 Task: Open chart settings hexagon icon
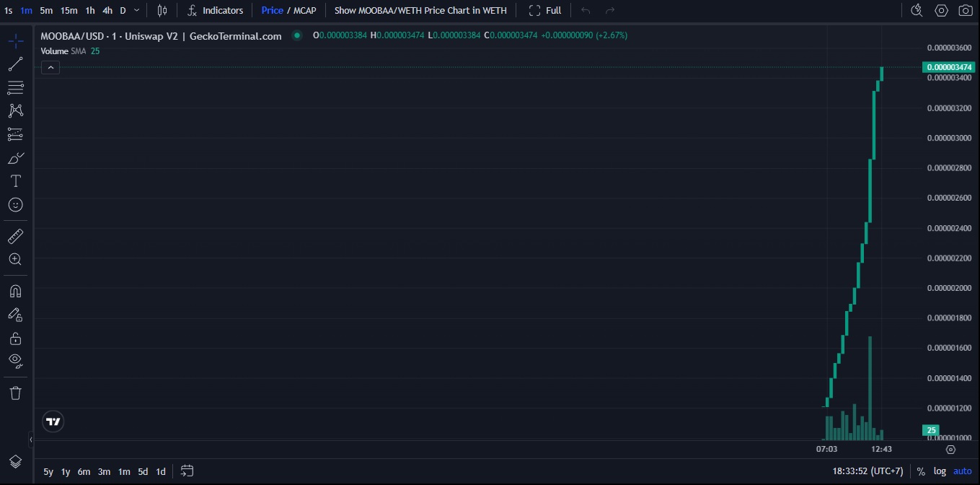tap(941, 10)
